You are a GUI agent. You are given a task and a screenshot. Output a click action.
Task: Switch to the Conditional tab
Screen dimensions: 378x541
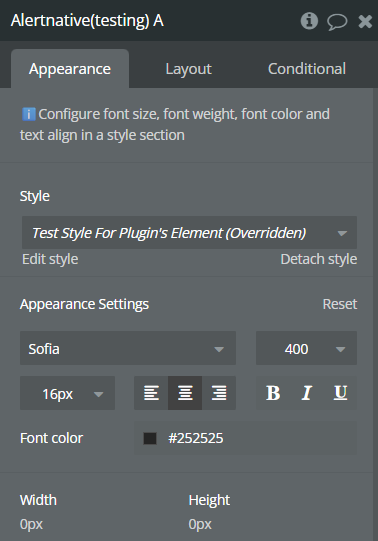(x=307, y=69)
